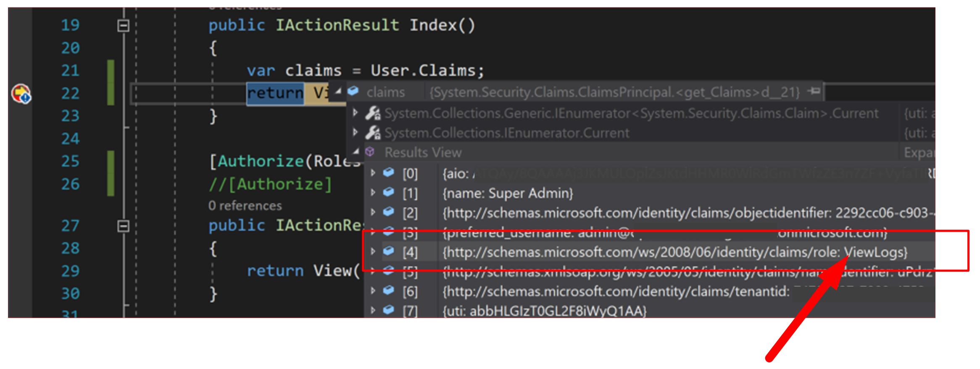Screen dimensions: 980x369
Task: Collapse the Index() method at line 19
Action: pos(123,26)
